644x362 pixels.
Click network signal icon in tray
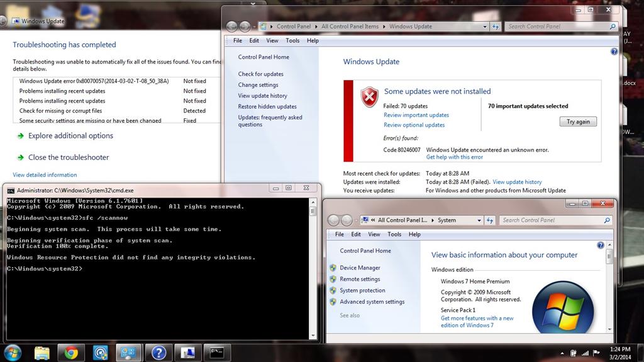click(585, 353)
